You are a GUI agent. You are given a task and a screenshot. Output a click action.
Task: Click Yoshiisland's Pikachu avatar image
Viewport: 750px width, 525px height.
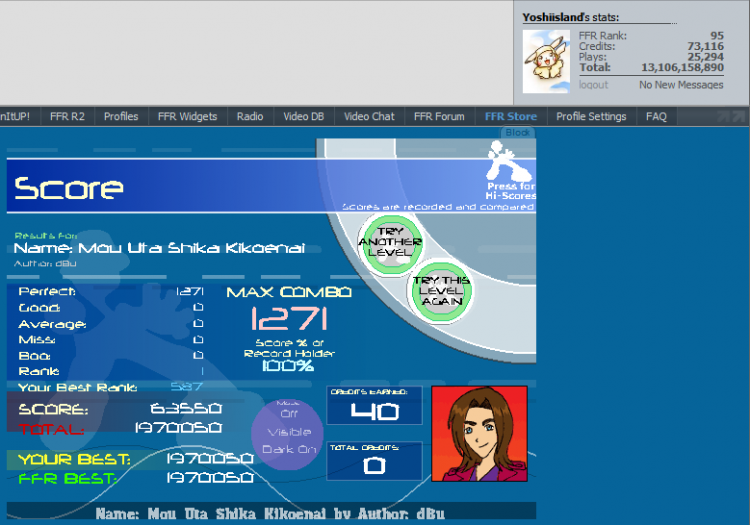[547, 61]
